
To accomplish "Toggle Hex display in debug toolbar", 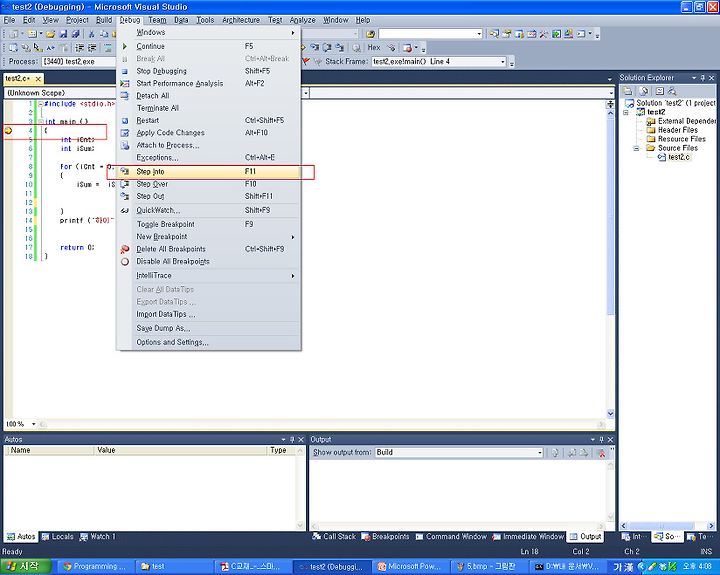I will pos(374,47).
